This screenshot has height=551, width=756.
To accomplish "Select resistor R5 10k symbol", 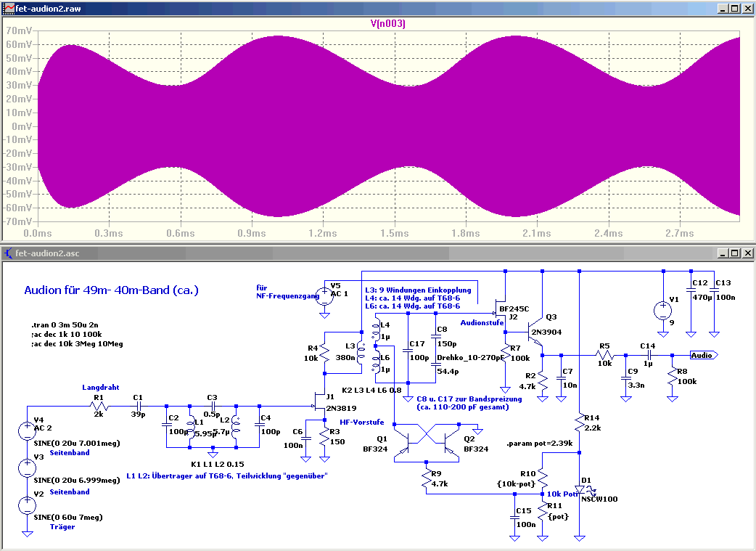I will [604, 355].
